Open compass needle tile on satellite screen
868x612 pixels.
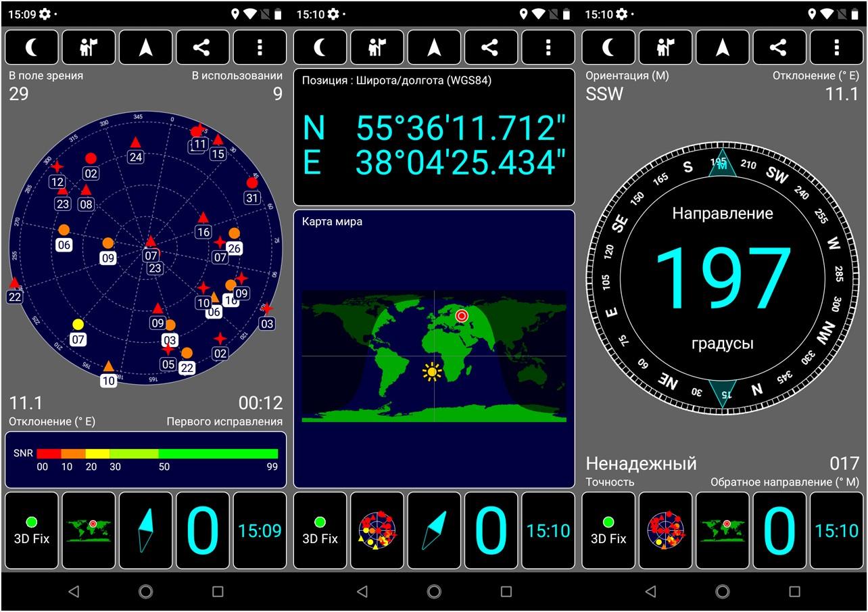(145, 530)
